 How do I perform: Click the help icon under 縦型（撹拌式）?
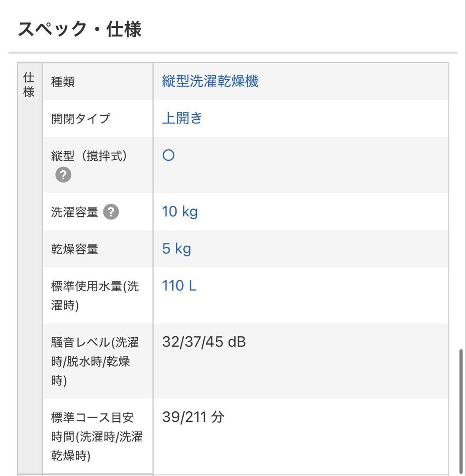click(63, 175)
